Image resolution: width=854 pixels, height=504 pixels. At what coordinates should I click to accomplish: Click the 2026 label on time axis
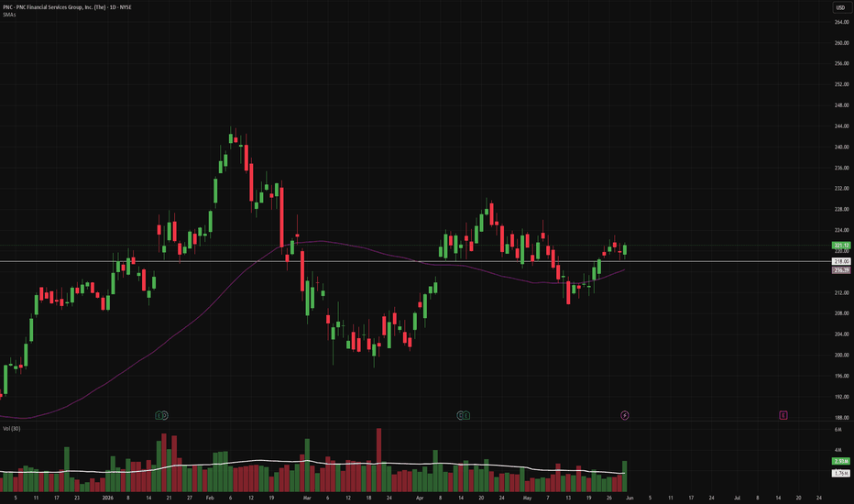(108, 498)
